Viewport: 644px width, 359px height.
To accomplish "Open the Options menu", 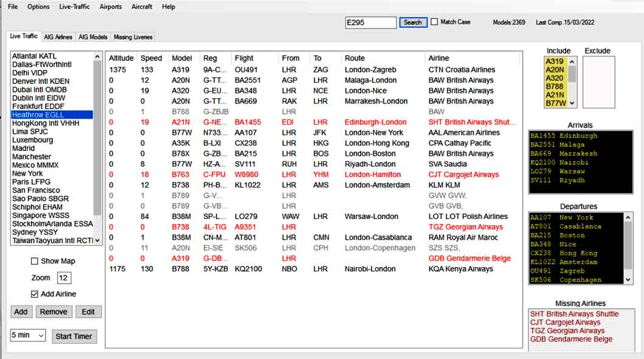I will coord(38,7).
